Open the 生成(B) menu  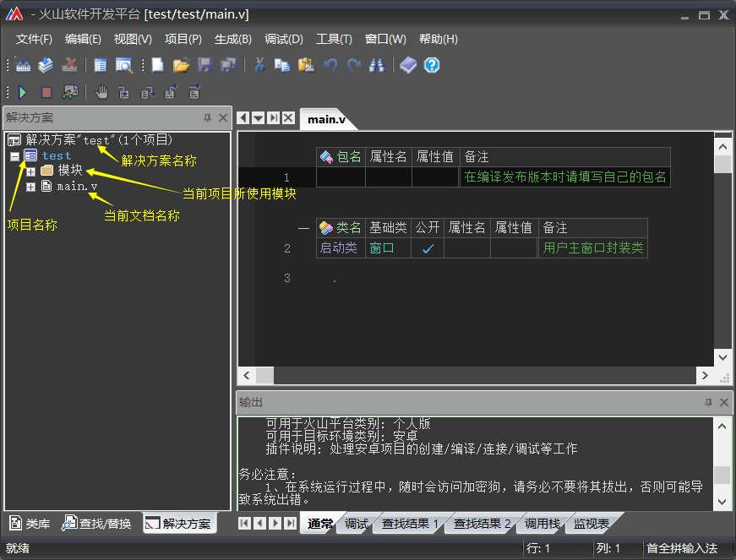[x=232, y=39]
